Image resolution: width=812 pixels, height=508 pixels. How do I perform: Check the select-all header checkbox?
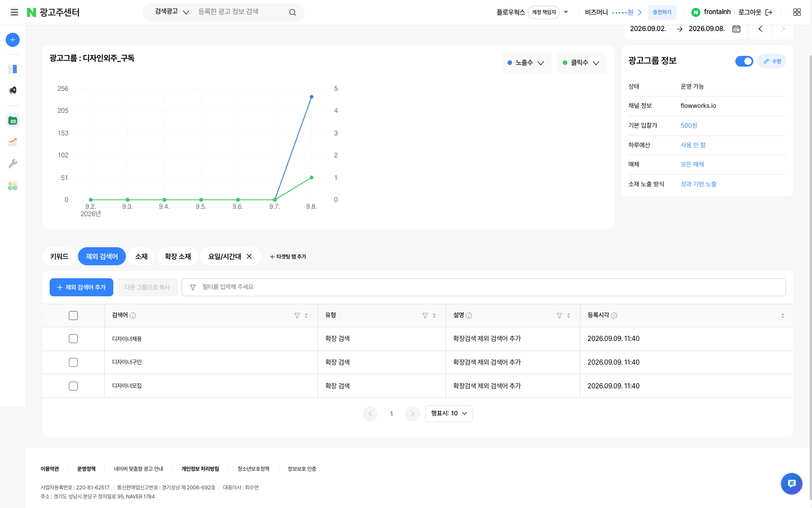[x=73, y=316]
